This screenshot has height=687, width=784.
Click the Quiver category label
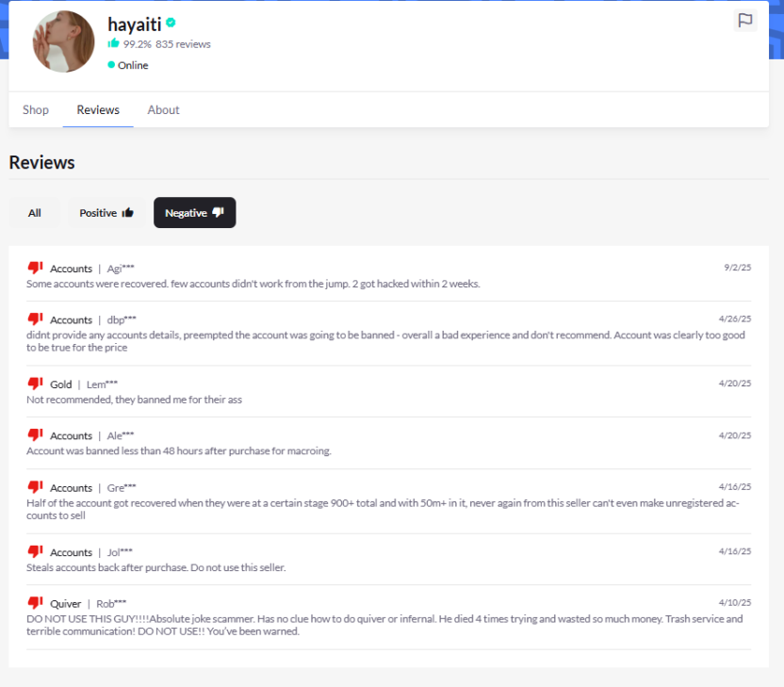pyautogui.click(x=66, y=604)
